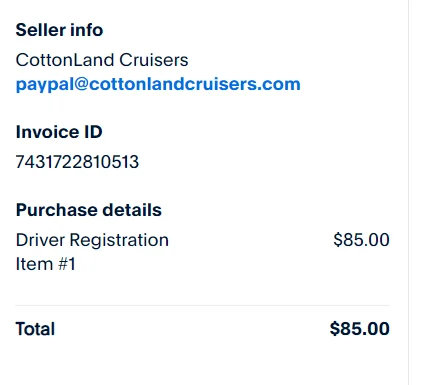
Task: Click the vertical panel border at right
Action: click(x=408, y=192)
